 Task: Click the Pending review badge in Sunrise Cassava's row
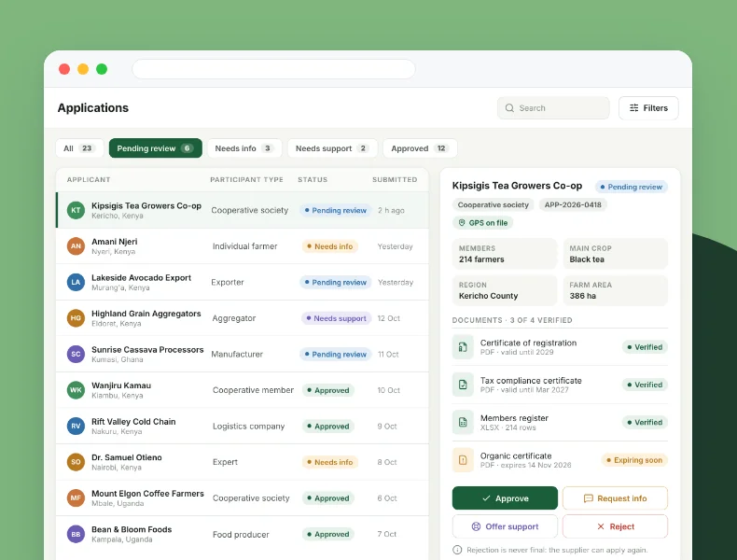coord(336,354)
